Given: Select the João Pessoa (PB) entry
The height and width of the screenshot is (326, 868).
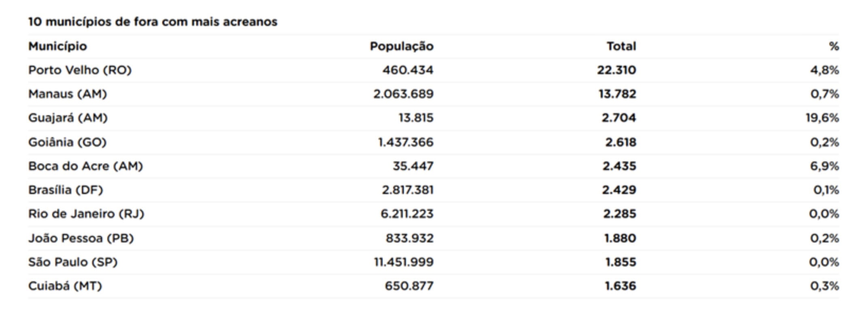Looking at the screenshot, I should click(x=81, y=238).
